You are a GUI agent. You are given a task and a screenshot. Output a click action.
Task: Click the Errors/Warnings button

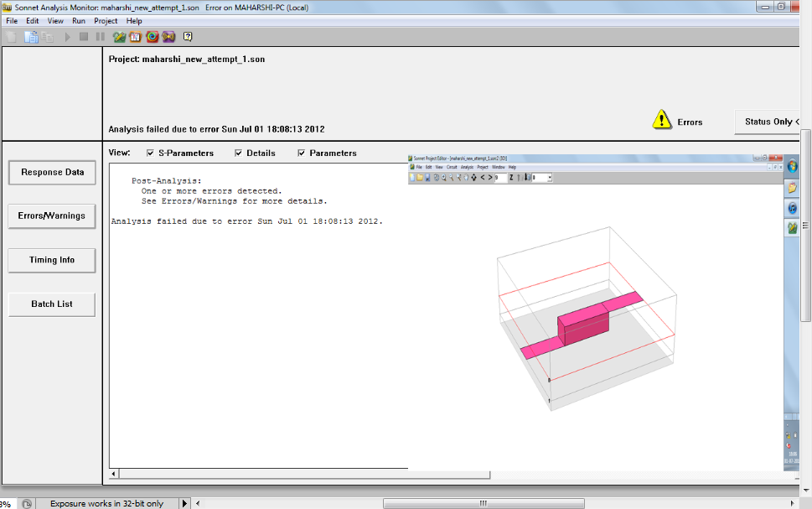[52, 216]
